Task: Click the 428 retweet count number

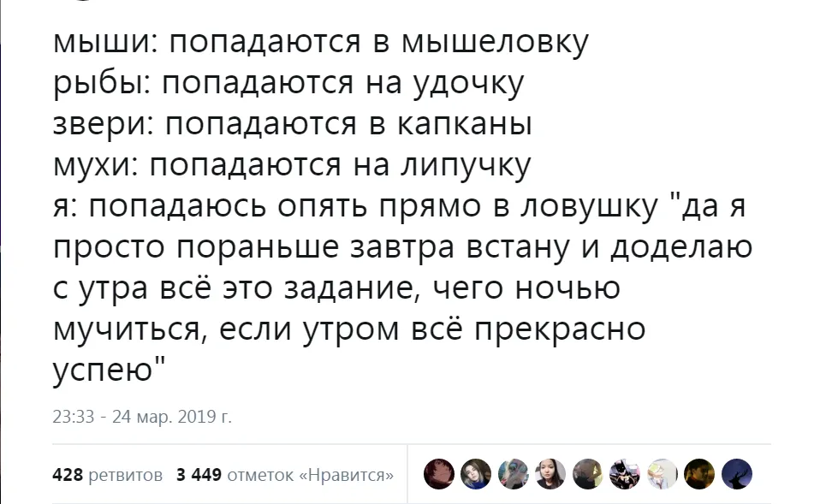Action: click(68, 475)
